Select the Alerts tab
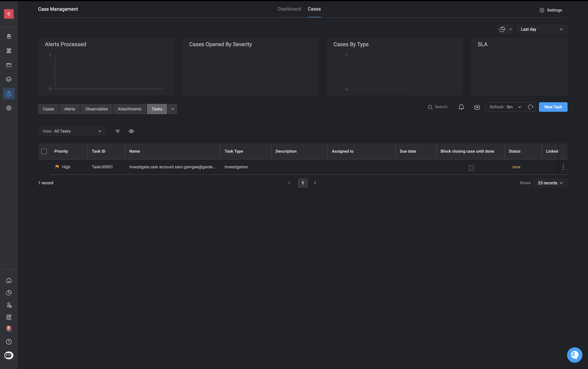588x369 pixels. pos(70,109)
